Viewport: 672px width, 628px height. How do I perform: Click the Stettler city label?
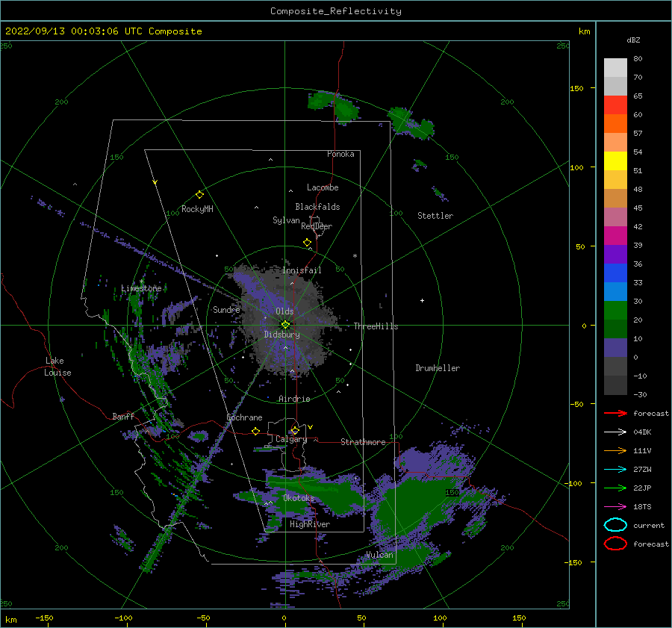(x=435, y=216)
